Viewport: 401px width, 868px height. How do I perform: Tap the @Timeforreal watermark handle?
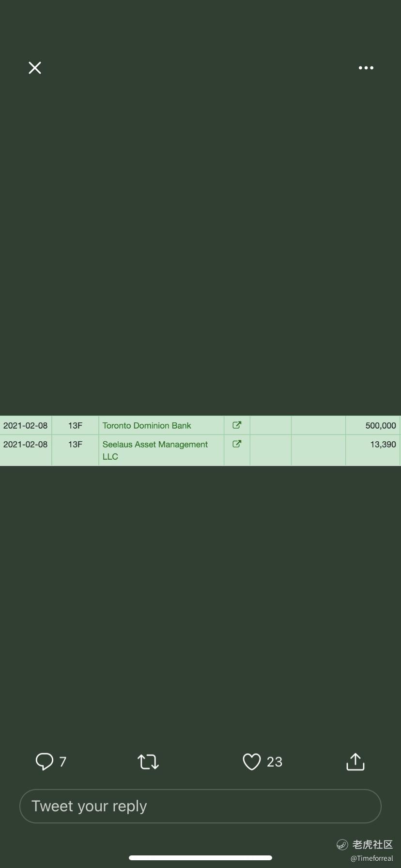(372, 858)
